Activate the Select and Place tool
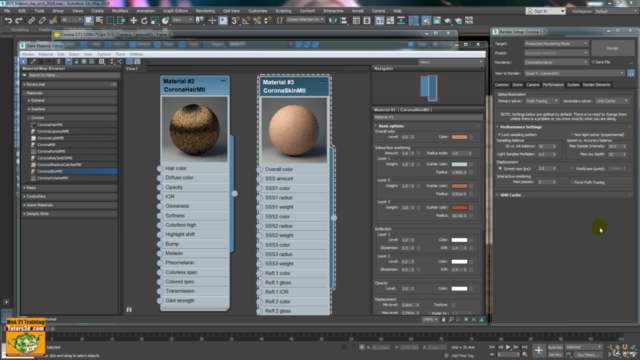Screen dimensions: 640x360 165,20
